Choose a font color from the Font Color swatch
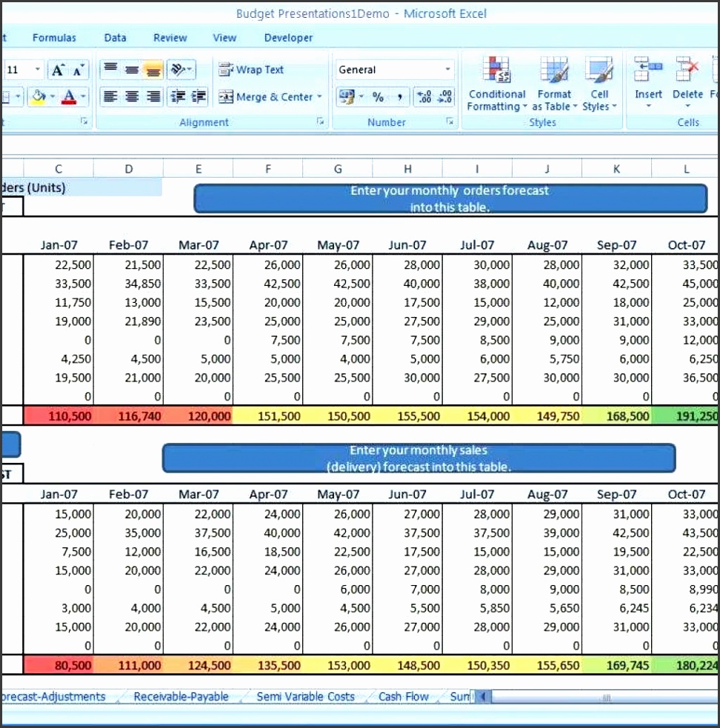Screen dimensions: 720x728 point(69,96)
